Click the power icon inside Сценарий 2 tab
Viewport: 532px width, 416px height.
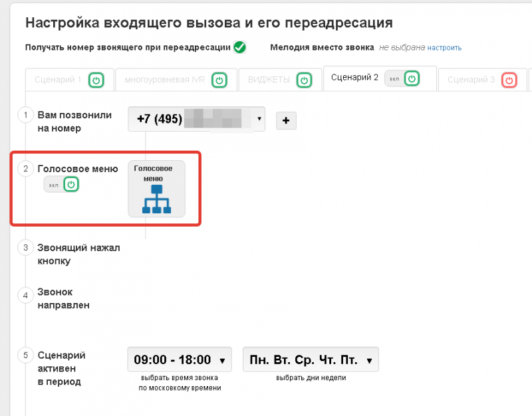click(411, 78)
